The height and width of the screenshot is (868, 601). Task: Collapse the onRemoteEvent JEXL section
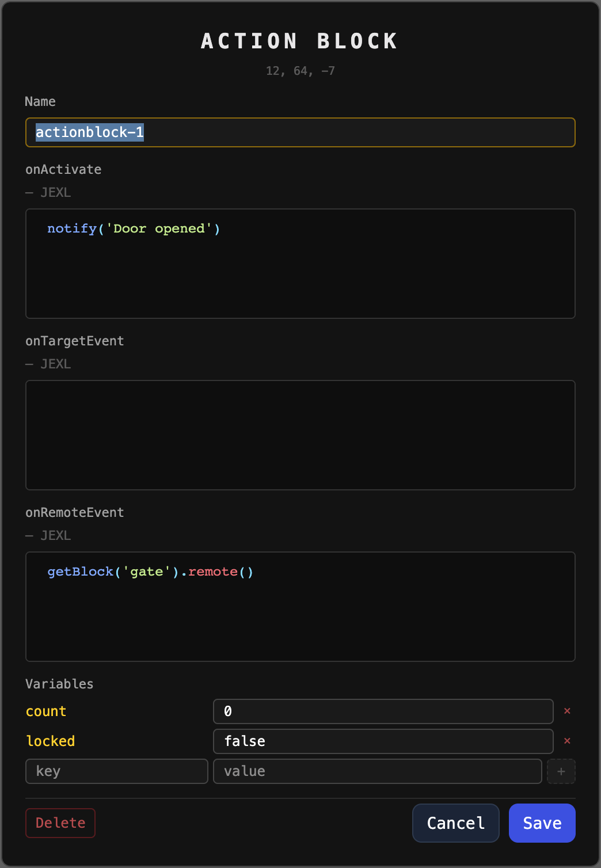point(48,535)
